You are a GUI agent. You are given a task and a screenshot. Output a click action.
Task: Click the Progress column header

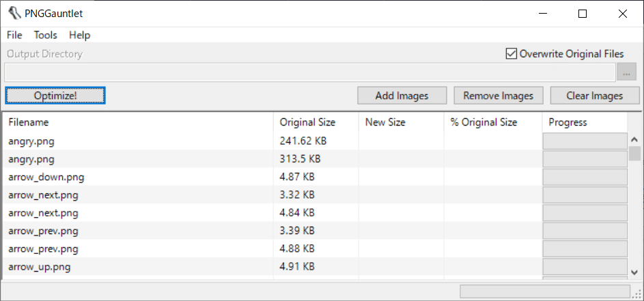point(585,122)
